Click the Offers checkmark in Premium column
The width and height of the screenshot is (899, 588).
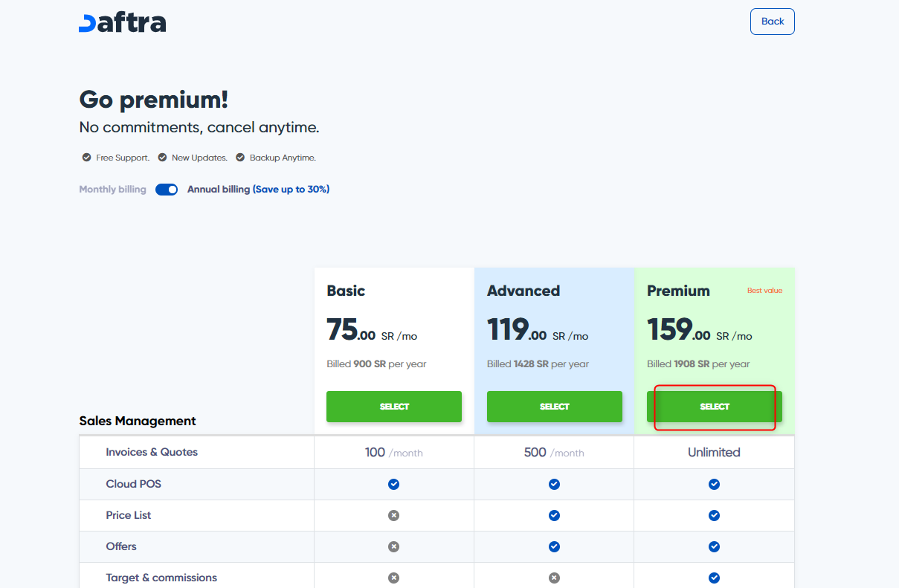coord(714,546)
